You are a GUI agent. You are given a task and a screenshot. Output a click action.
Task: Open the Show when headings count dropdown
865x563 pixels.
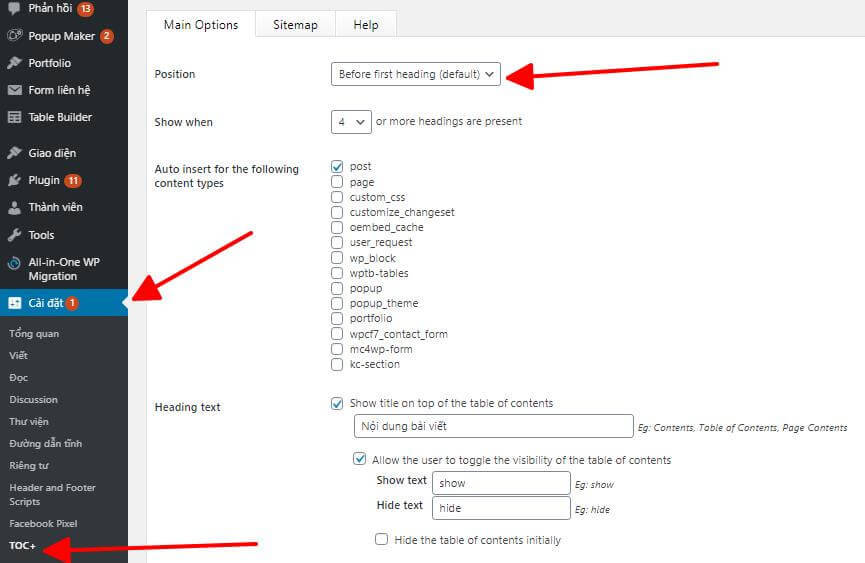pyautogui.click(x=351, y=122)
